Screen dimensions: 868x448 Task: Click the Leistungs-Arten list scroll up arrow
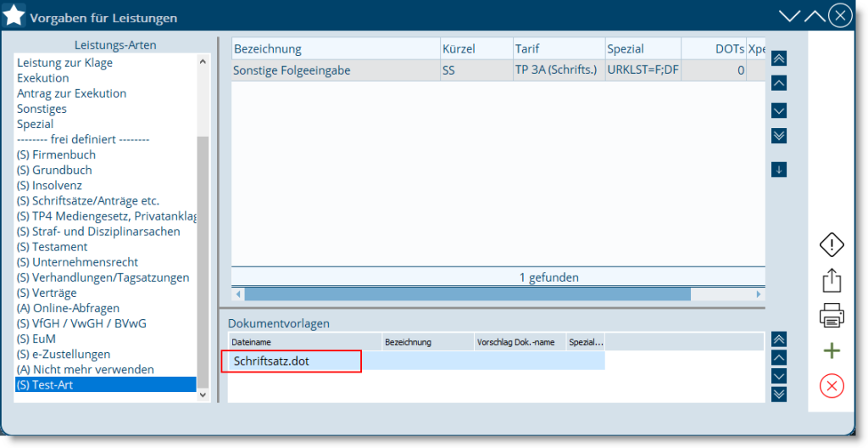tap(202, 62)
